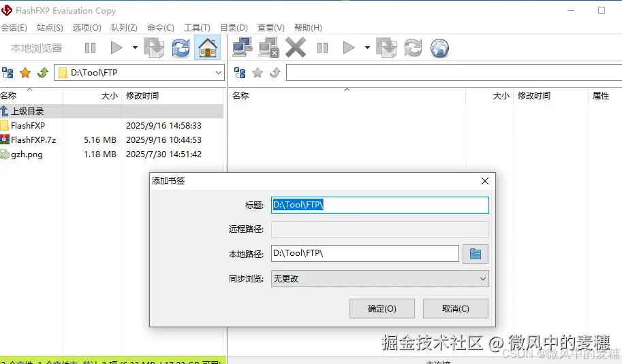This screenshot has height=364, width=622.
Task: Click the left pane pause transfer icon
Action: point(90,48)
